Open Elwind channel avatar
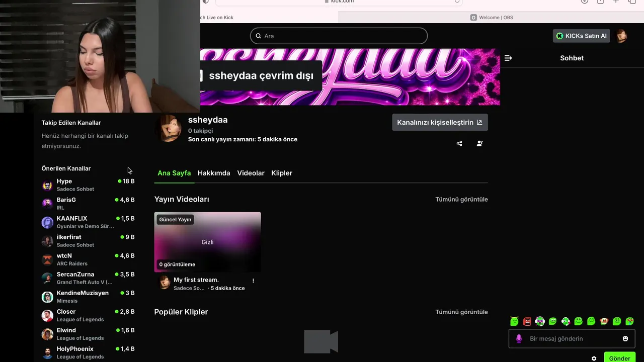 [47, 334]
